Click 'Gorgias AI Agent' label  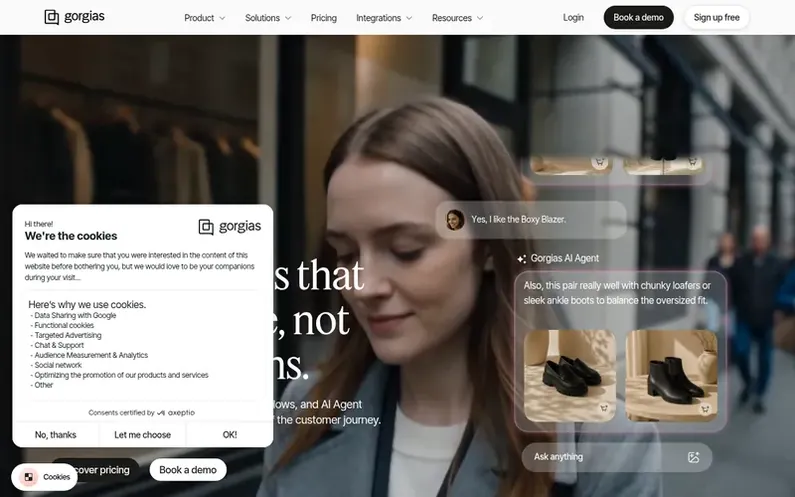tap(565, 259)
